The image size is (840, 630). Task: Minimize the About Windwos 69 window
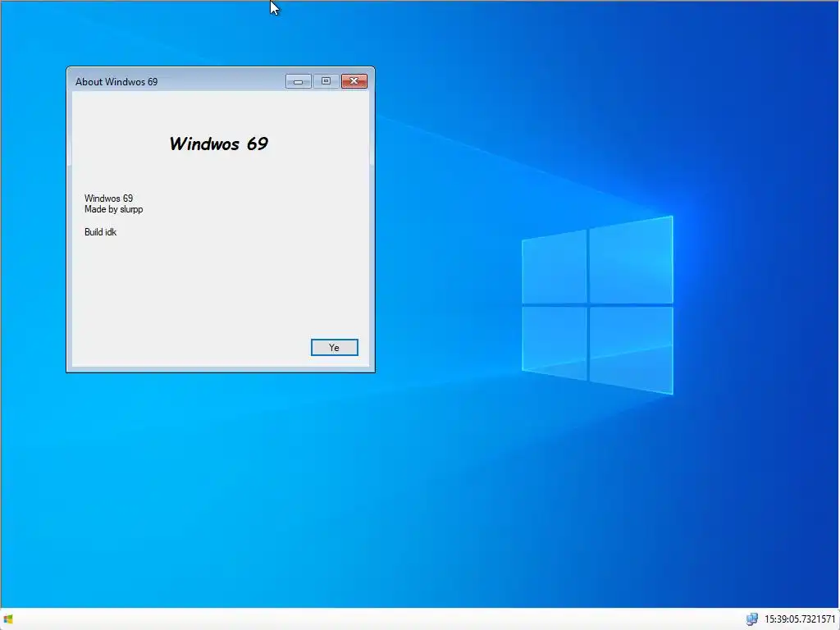point(299,81)
